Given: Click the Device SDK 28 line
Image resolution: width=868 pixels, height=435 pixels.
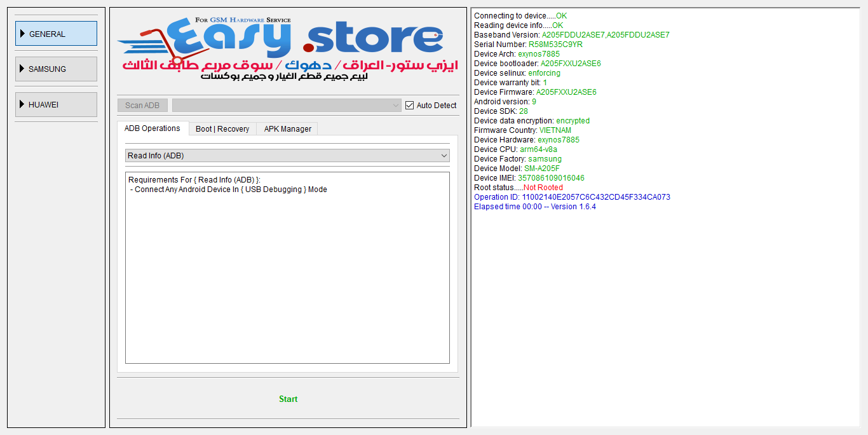Looking at the screenshot, I should 501,111.
